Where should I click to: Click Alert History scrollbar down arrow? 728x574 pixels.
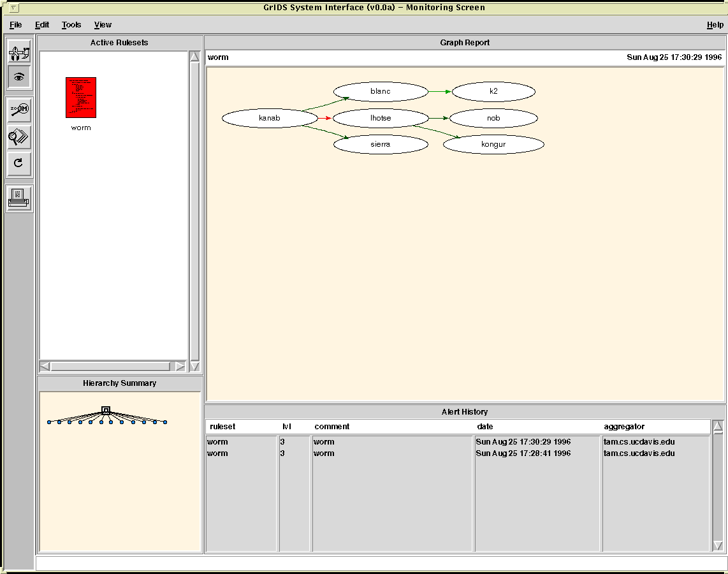(x=718, y=545)
